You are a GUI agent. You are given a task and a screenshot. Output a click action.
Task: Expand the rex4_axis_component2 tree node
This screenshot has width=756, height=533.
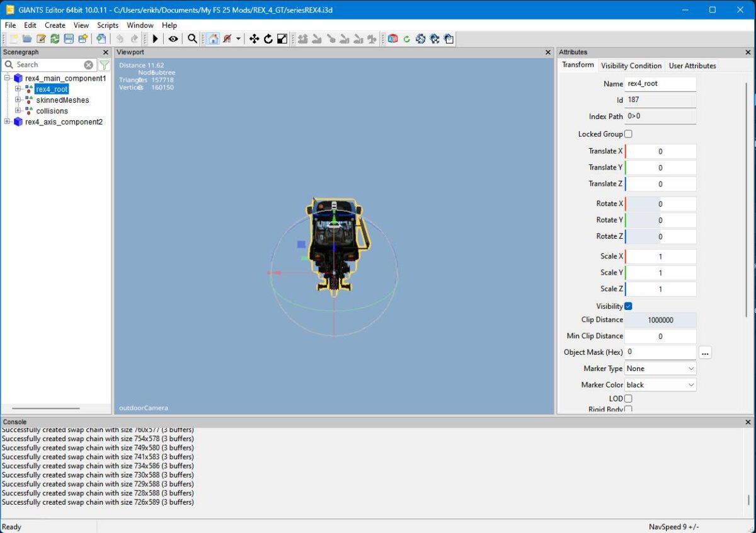[8, 122]
